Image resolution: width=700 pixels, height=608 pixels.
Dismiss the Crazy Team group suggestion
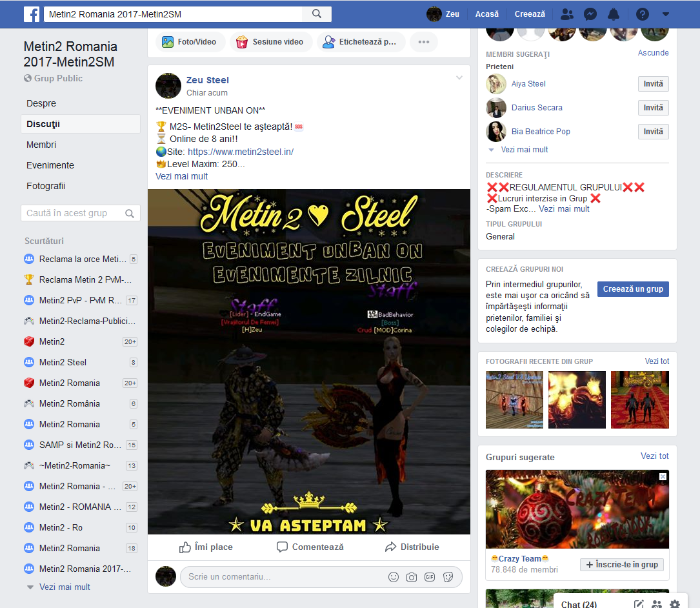tap(663, 477)
